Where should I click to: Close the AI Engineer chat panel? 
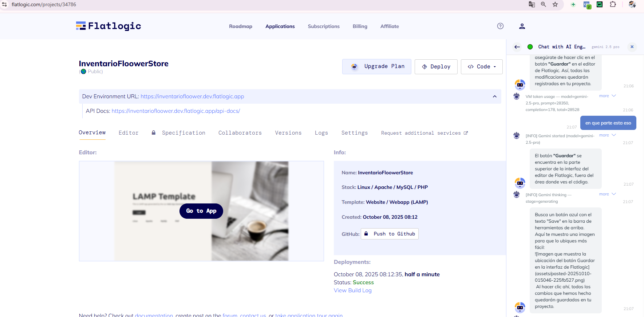click(x=632, y=47)
